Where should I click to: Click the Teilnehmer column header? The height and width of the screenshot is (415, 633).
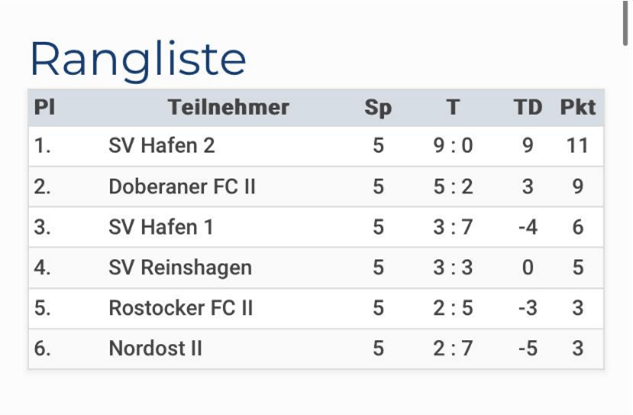click(228, 107)
